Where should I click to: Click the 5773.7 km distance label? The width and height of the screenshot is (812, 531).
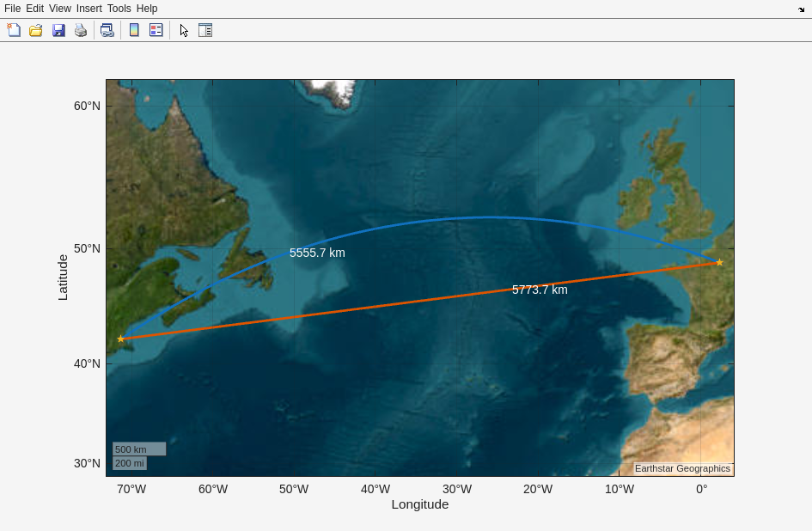540,290
